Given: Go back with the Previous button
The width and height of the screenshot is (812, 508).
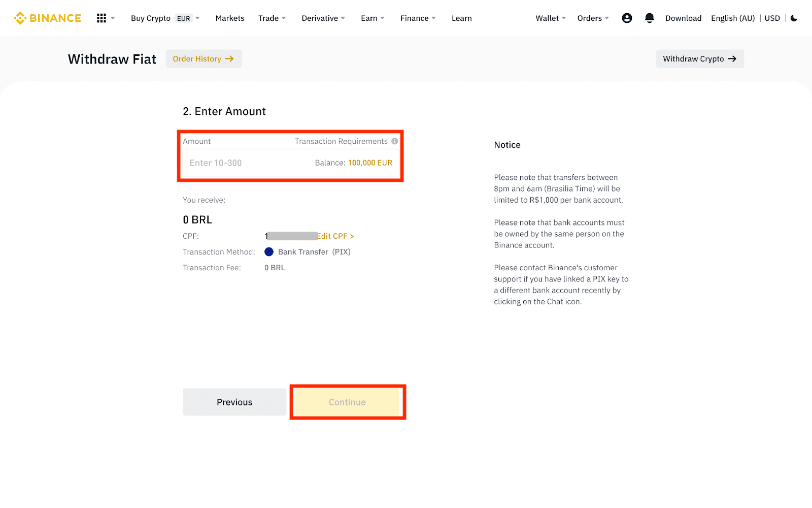Looking at the screenshot, I should [234, 402].
